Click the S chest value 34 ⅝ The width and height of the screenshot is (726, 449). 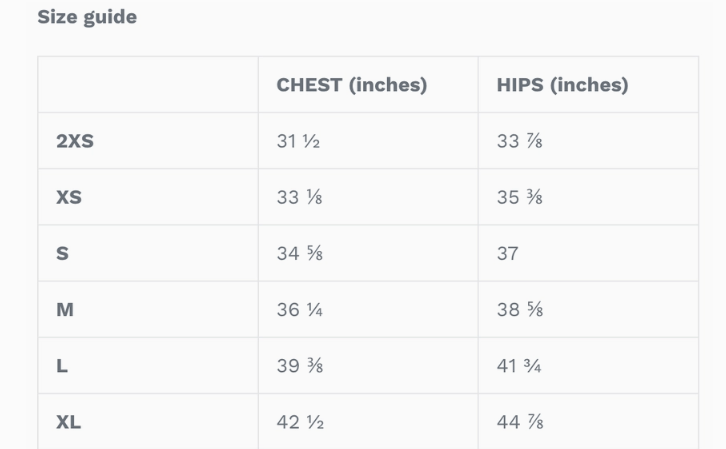(x=299, y=253)
